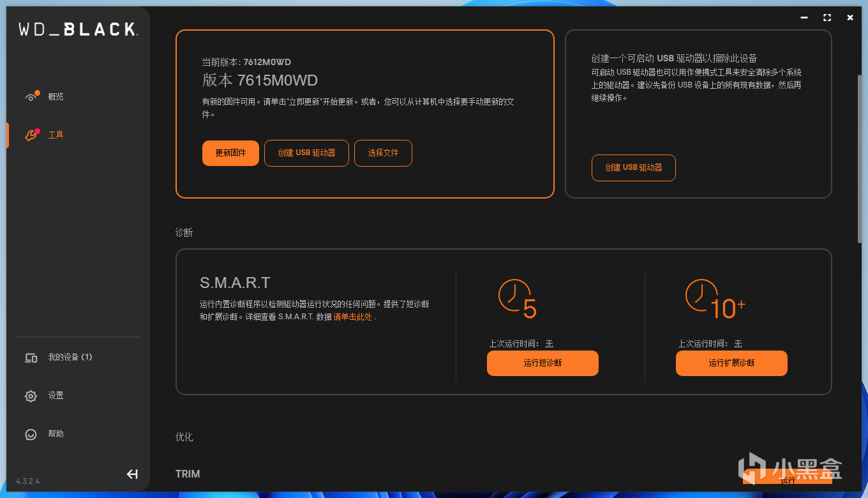This screenshot has width=868, height=498.
Task: Maximize the WD_BLACK Dashboard window
Action: (x=827, y=18)
